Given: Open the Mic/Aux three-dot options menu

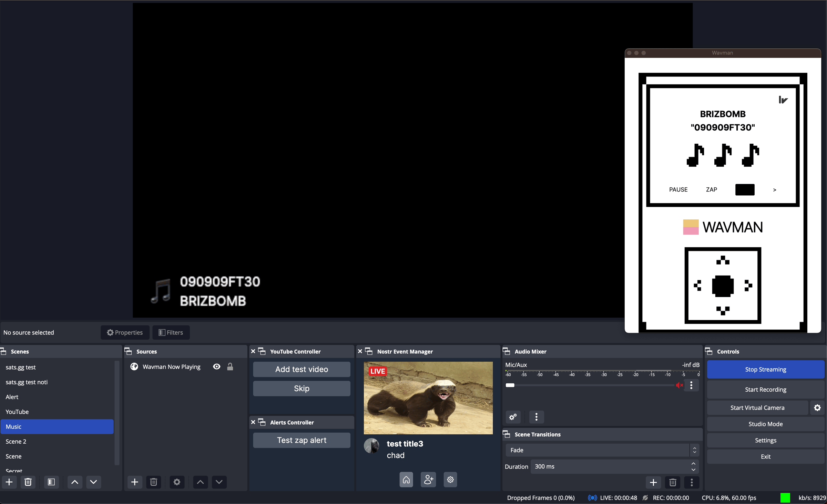Looking at the screenshot, I should 691,385.
